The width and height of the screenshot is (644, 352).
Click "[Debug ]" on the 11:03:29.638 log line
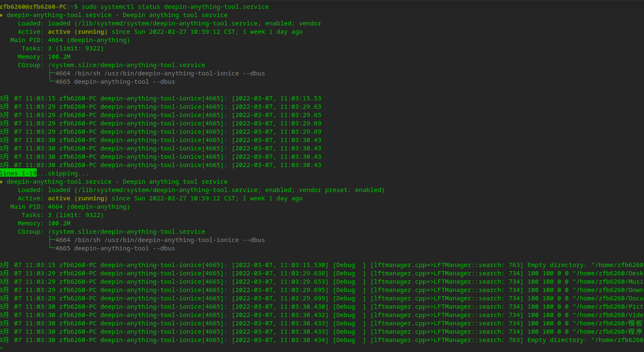click(x=350, y=273)
